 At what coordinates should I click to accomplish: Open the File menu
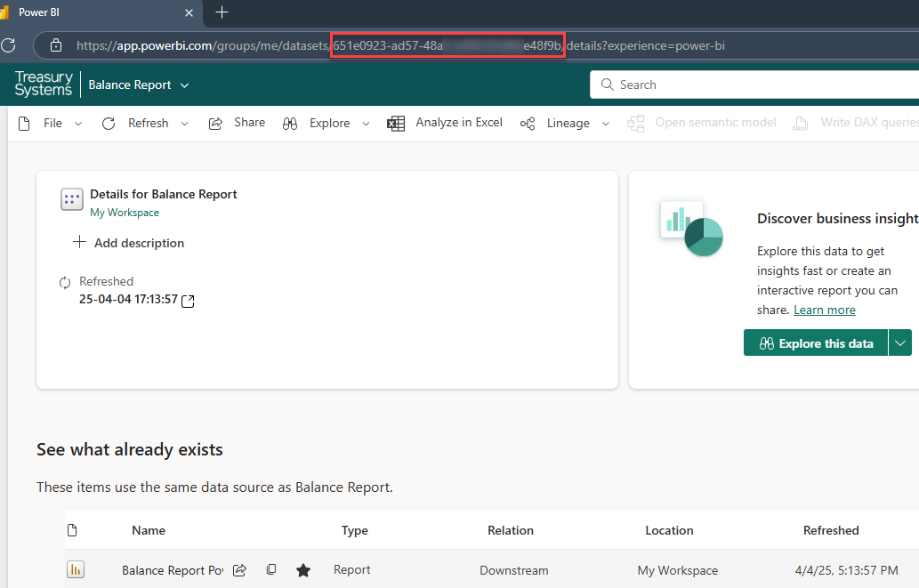click(x=52, y=123)
